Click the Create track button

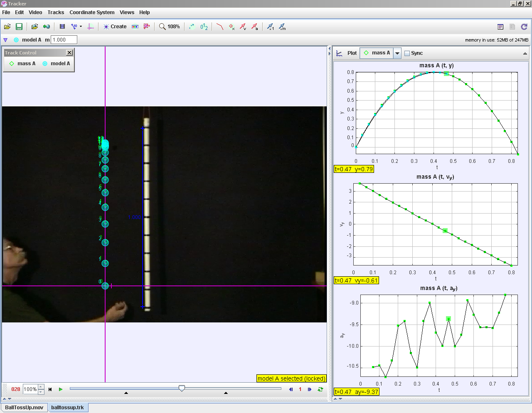(x=115, y=27)
